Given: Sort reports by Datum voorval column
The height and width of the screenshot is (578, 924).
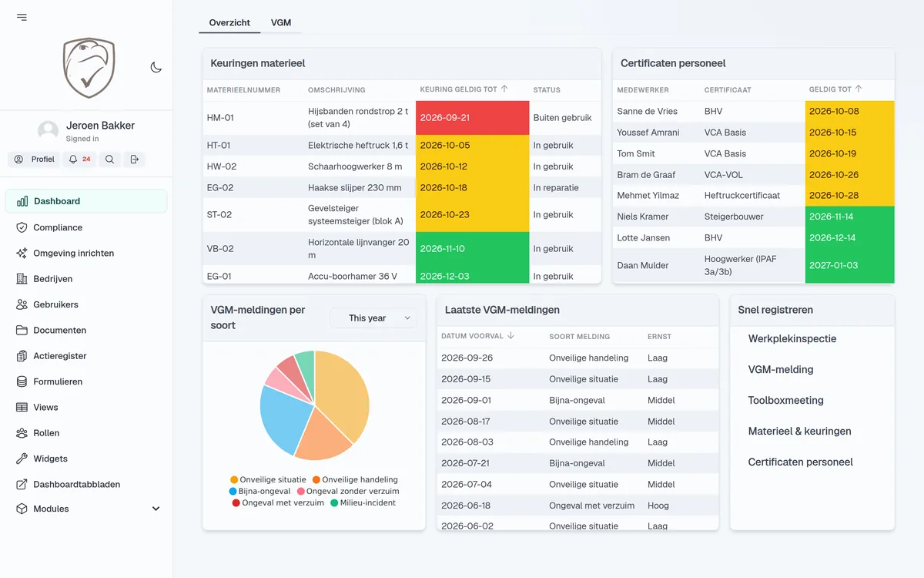Looking at the screenshot, I should click(x=477, y=336).
